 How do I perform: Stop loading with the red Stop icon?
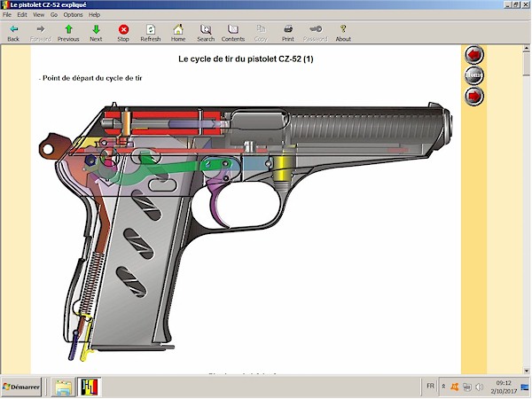tap(123, 34)
